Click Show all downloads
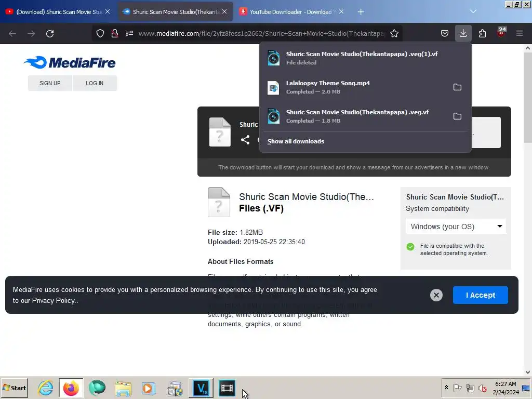The height and width of the screenshot is (399, 532). pos(296,141)
